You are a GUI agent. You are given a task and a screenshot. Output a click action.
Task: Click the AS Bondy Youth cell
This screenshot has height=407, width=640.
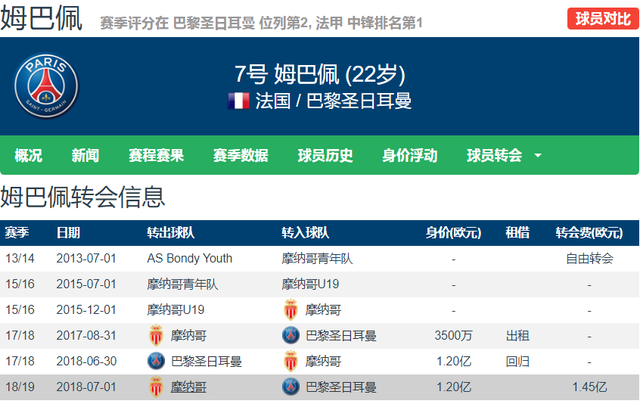click(189, 258)
